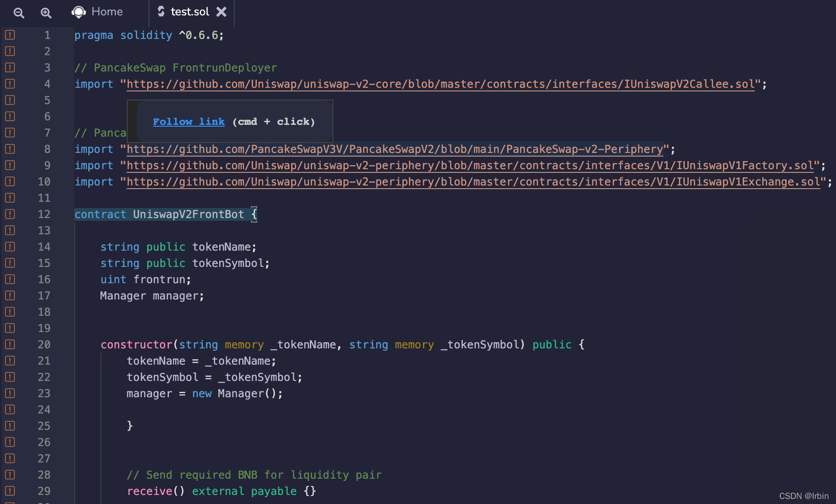Open the PancakeSwap-v2-Periphery import URL
836x504 pixels.
(394, 149)
